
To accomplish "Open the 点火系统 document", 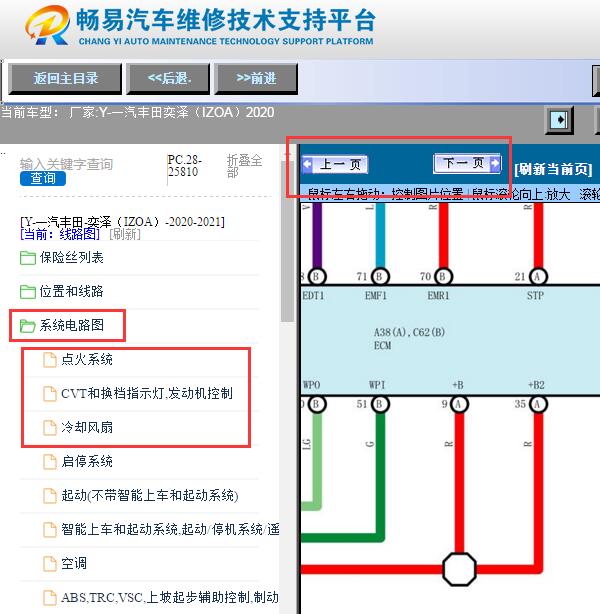I will point(87,359).
